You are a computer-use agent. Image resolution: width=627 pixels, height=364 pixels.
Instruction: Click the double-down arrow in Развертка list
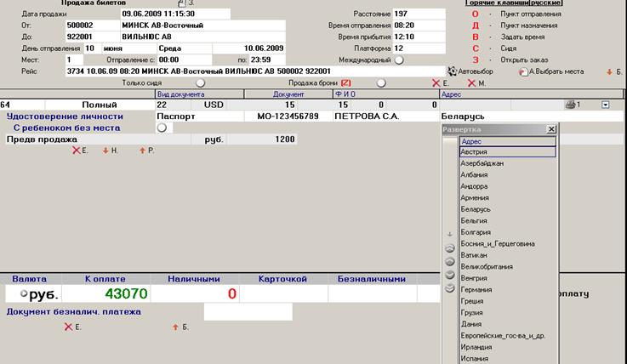450,287
